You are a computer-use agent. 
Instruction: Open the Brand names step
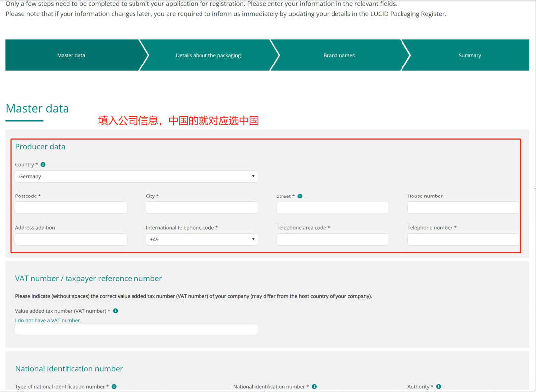339,55
